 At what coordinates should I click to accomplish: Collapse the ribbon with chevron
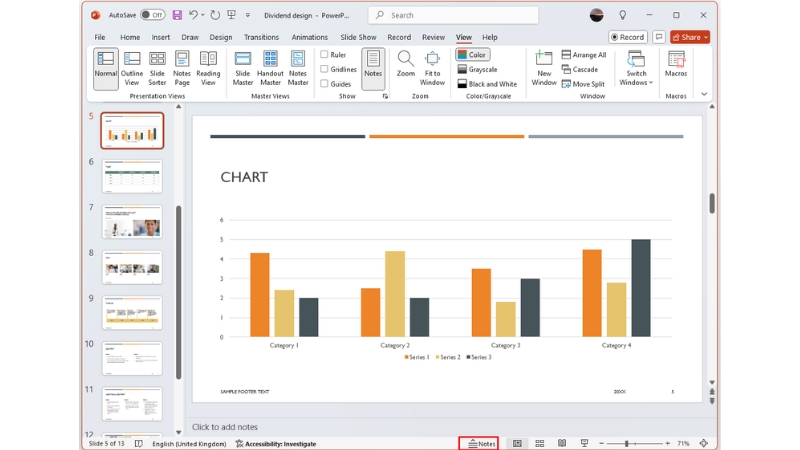[x=704, y=94]
